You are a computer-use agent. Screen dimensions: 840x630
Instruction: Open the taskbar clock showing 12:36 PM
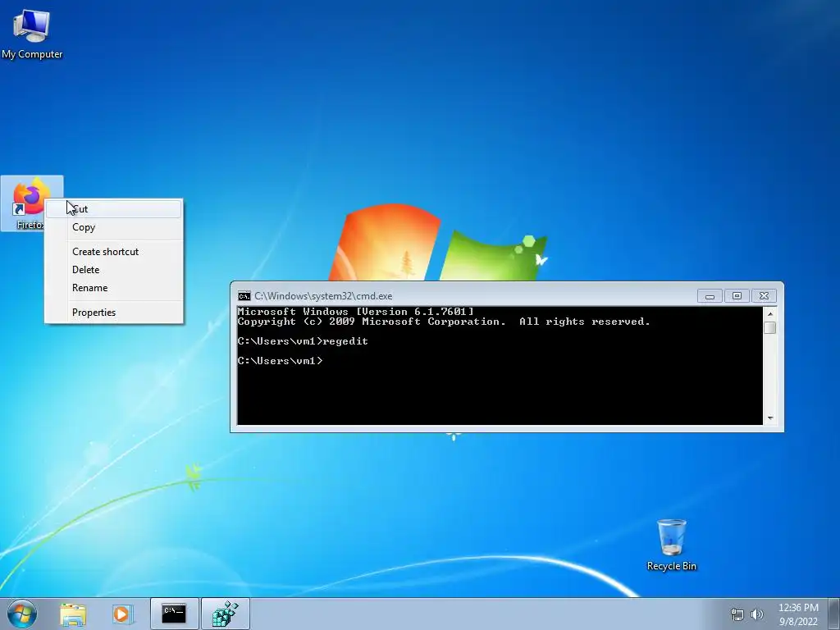(x=798, y=614)
